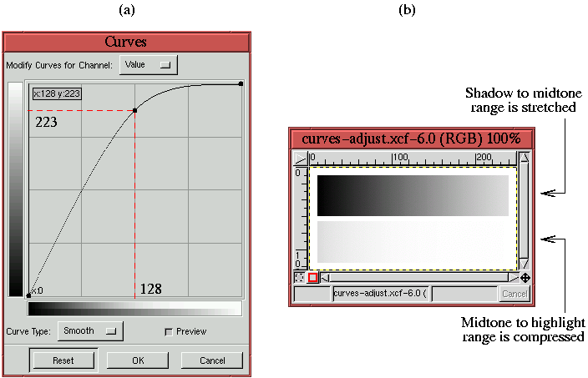Click the vertical scrollbar up arrow
The image size is (588, 378).
525,157
